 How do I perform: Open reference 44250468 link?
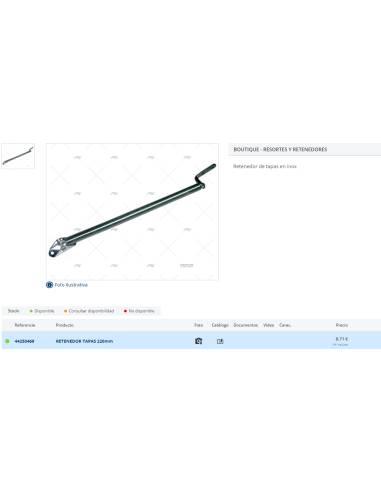pyautogui.click(x=24, y=341)
